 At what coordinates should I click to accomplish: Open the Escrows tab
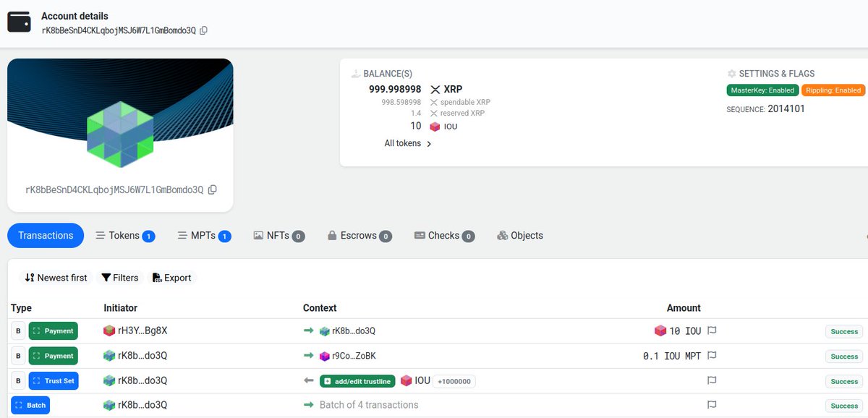(x=359, y=236)
